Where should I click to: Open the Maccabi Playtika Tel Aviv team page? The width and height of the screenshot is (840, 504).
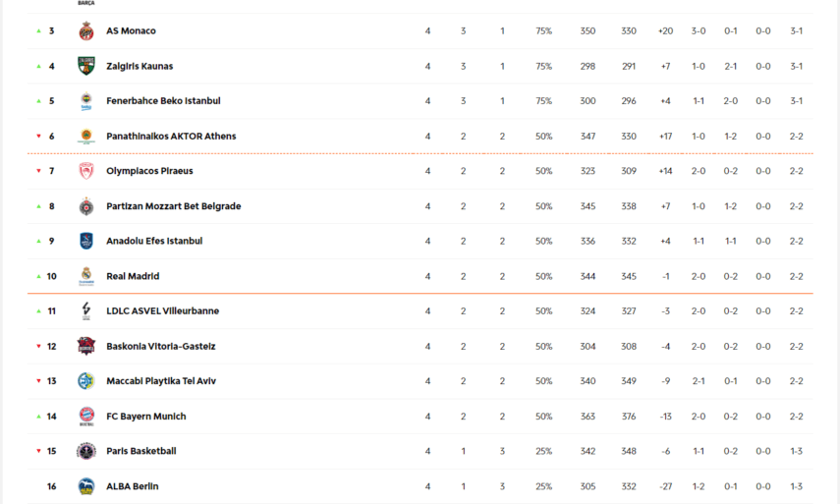pyautogui.click(x=161, y=381)
